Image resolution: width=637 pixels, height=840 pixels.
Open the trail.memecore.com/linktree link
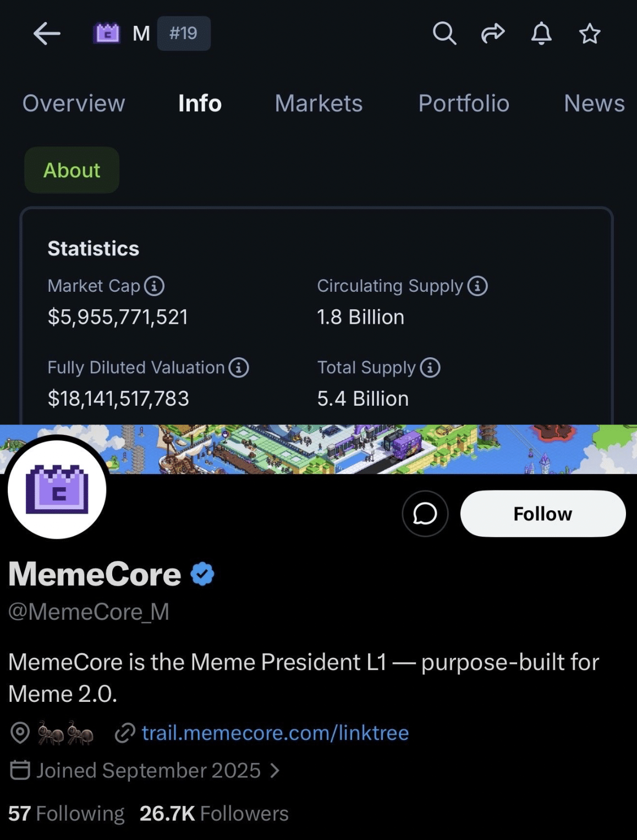pyautogui.click(x=275, y=733)
